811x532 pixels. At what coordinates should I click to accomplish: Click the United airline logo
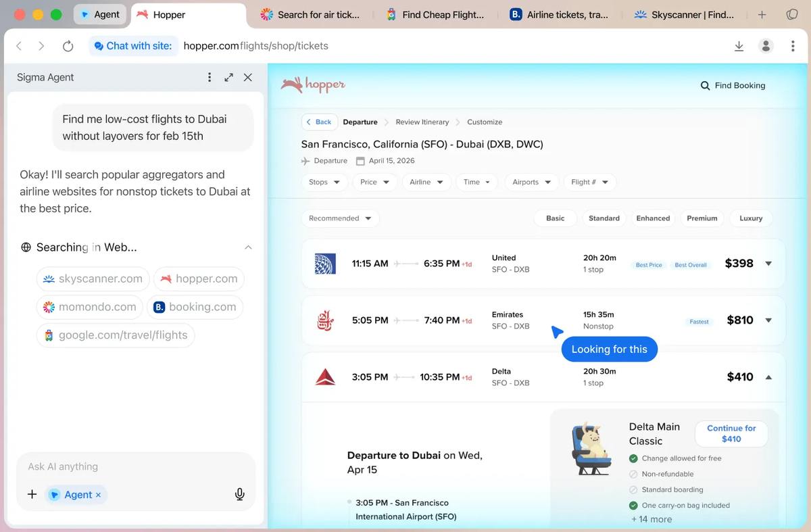tap(325, 264)
